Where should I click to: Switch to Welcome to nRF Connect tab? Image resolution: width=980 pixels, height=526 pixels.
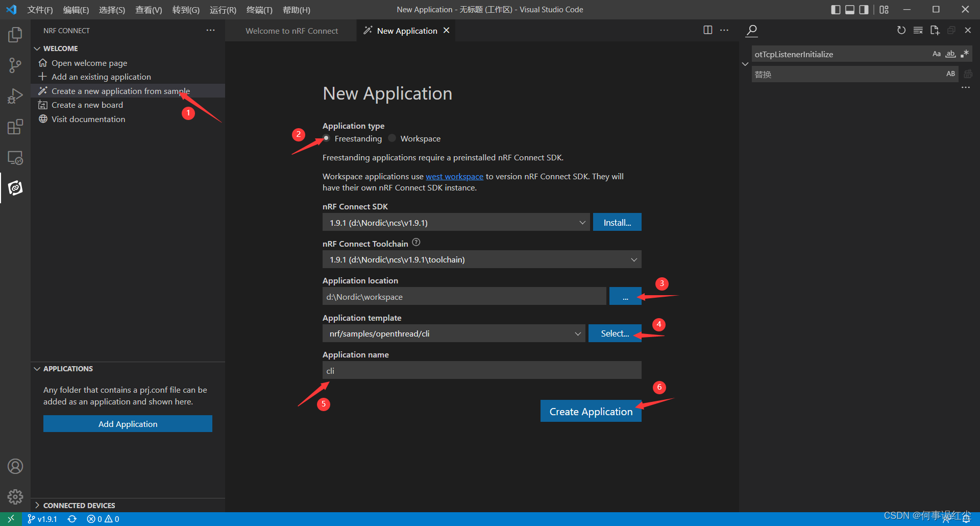click(x=291, y=31)
